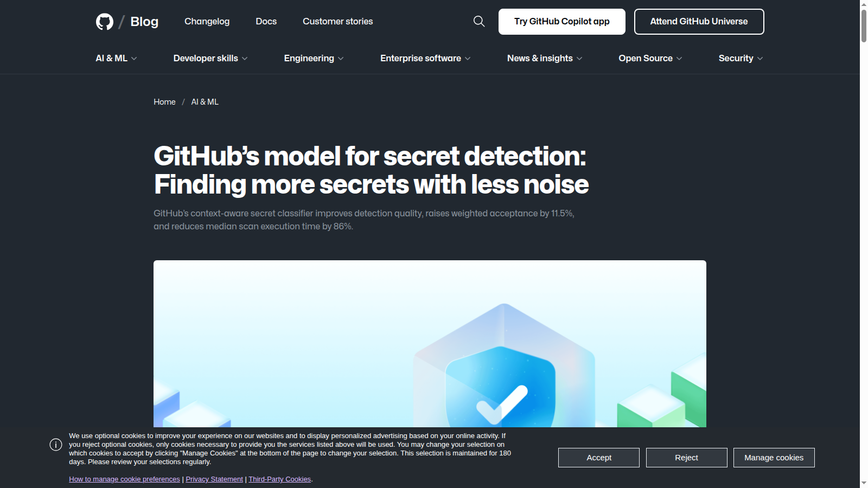Expand the Open Source menu

click(x=650, y=58)
